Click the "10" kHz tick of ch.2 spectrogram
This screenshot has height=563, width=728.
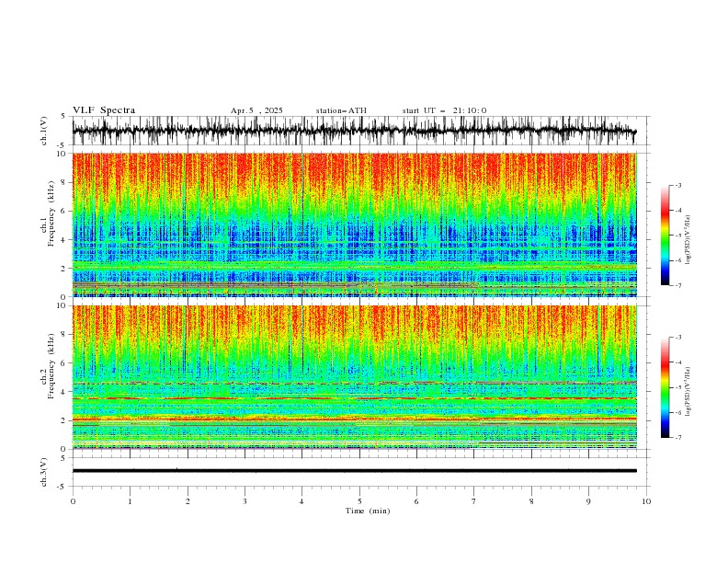click(x=63, y=305)
